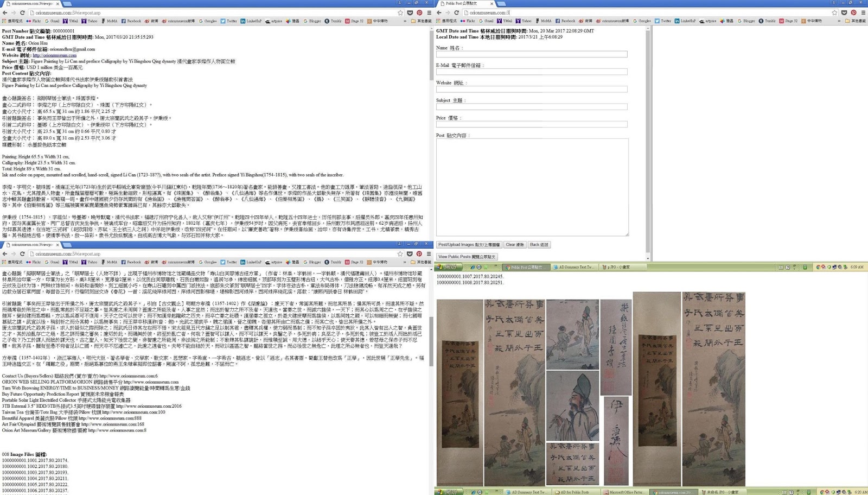Click the Back button on the post form

539,245
